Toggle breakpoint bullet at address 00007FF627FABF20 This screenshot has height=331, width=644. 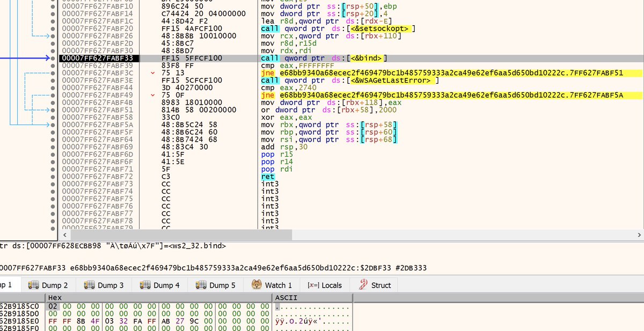pyautogui.click(x=52, y=28)
